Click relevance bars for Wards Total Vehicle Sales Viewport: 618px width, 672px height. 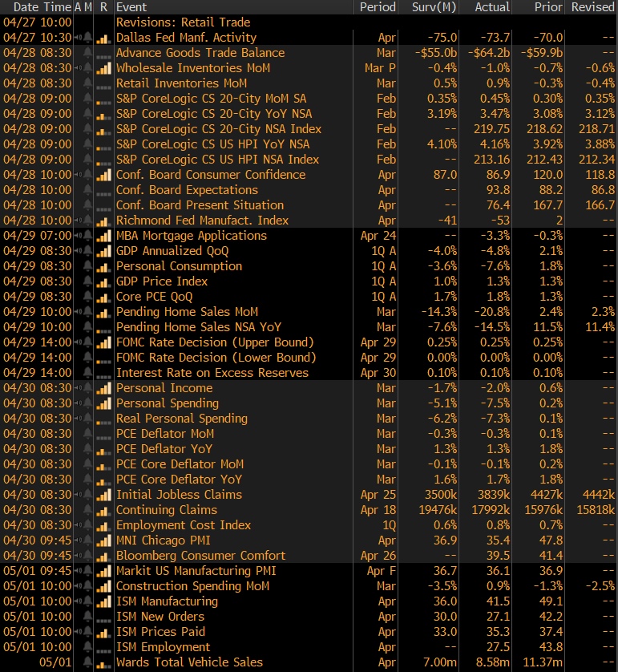tap(103, 662)
